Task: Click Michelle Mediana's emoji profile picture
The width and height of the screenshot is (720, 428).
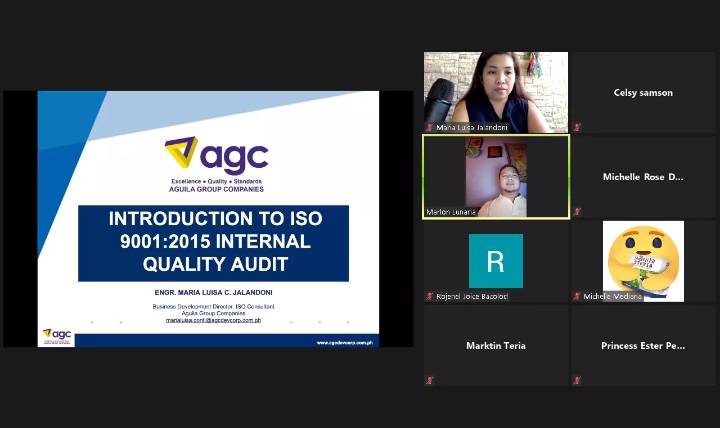Action: pyautogui.click(x=643, y=259)
